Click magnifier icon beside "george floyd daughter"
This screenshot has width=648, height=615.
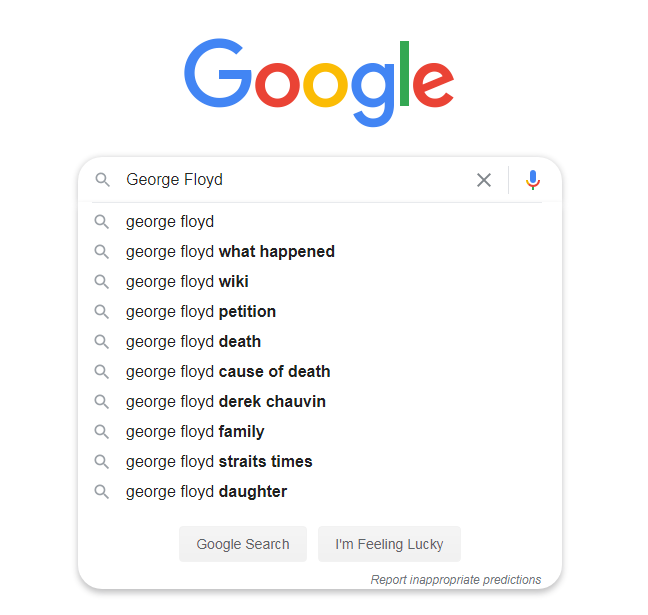[102, 492]
